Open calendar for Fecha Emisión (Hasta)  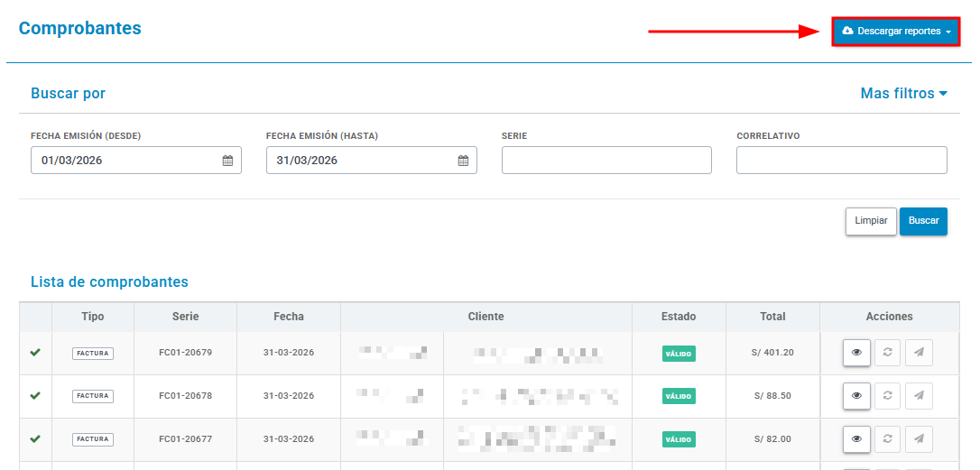click(x=463, y=161)
